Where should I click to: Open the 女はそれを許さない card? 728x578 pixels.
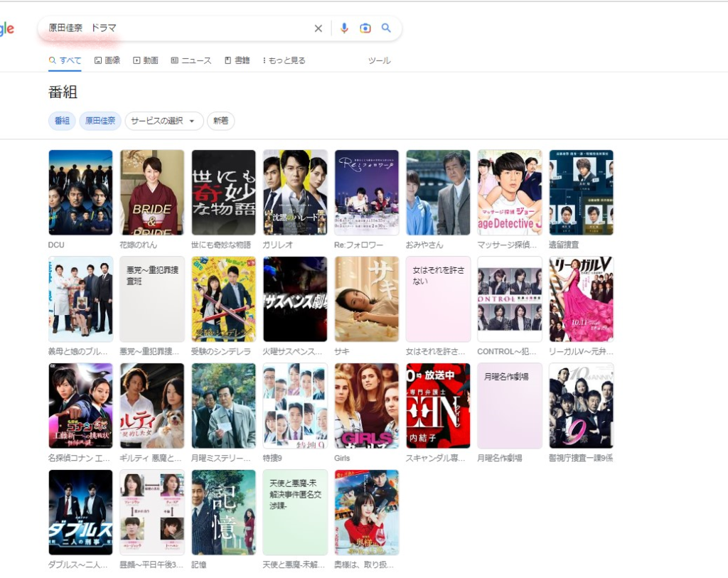438,299
